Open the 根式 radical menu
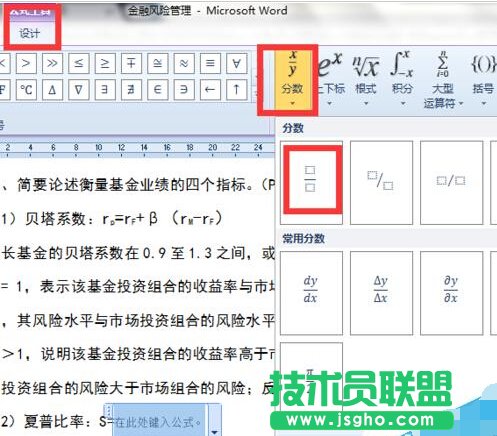The height and width of the screenshot is (436, 497). [366, 80]
